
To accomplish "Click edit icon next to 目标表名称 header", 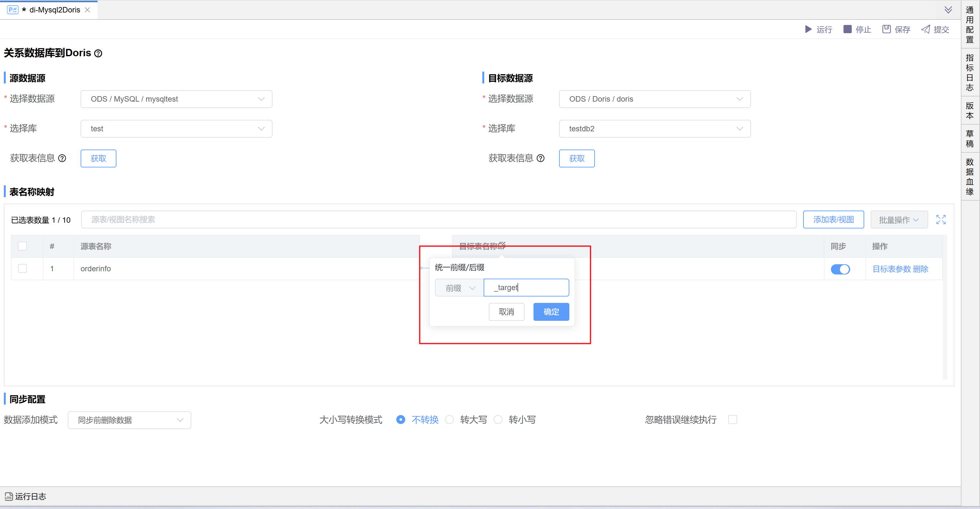I will point(502,246).
